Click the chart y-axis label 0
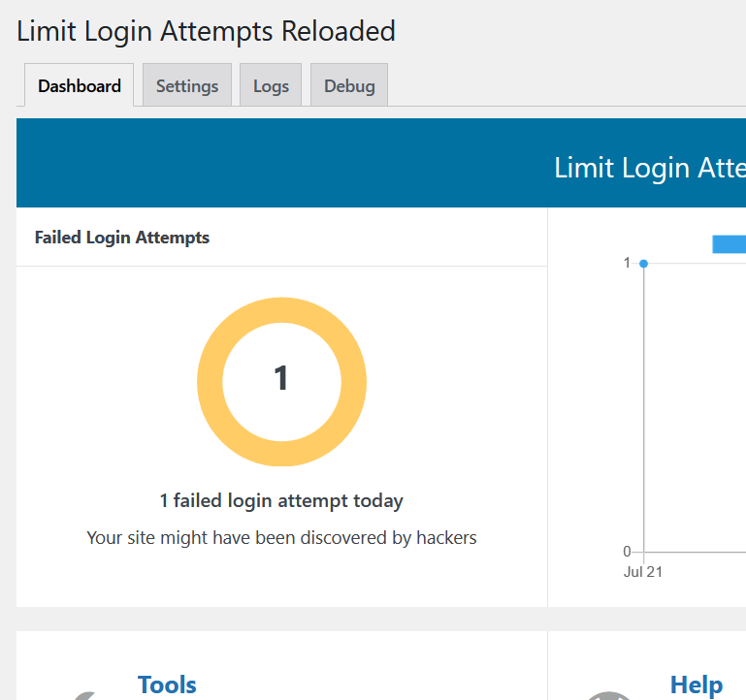The height and width of the screenshot is (700, 746). [x=627, y=551]
